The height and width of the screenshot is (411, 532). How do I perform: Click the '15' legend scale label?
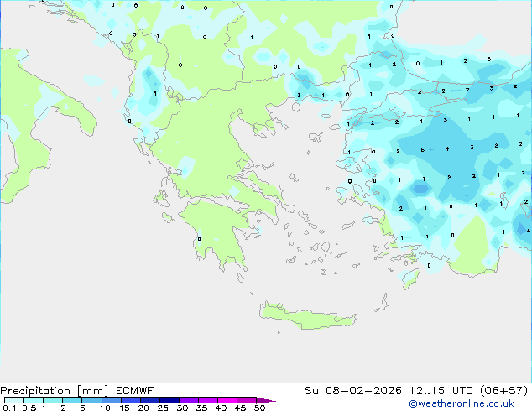(x=124, y=408)
